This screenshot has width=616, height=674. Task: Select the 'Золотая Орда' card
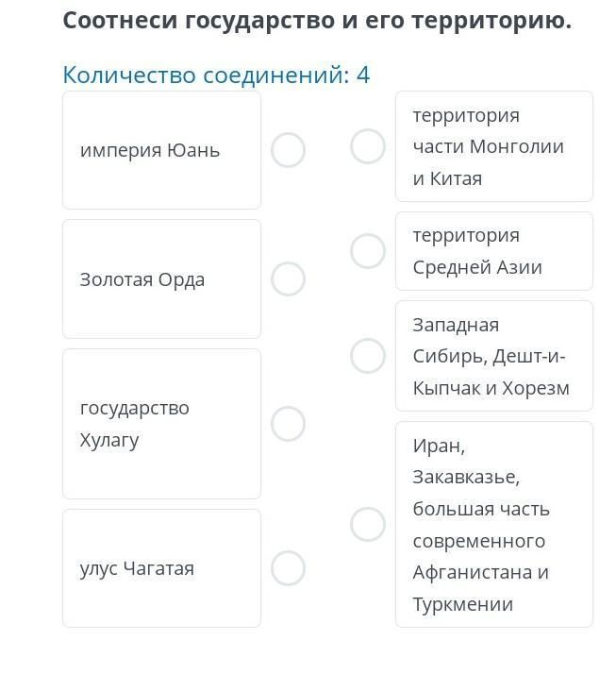161,279
